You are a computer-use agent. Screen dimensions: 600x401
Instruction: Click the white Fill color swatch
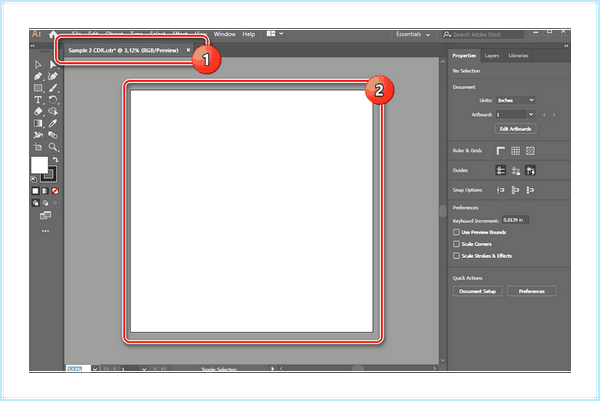[x=39, y=165]
